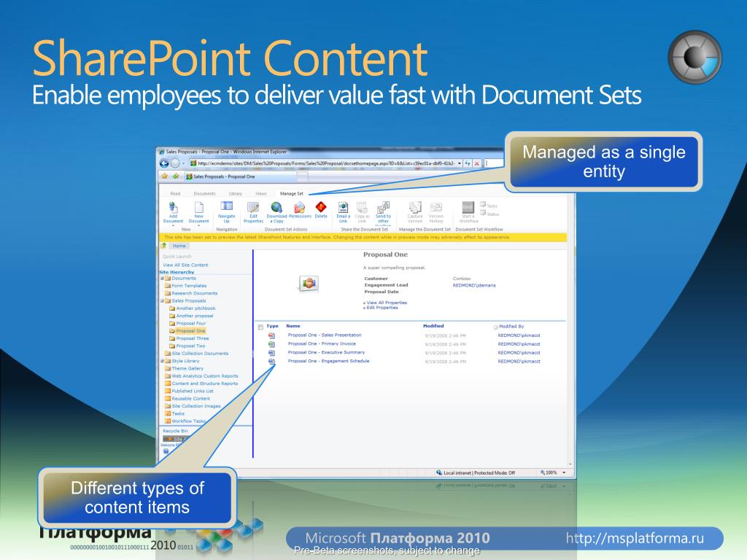
Task: Open recent pages dropdown next to Forward
Action: (x=183, y=163)
